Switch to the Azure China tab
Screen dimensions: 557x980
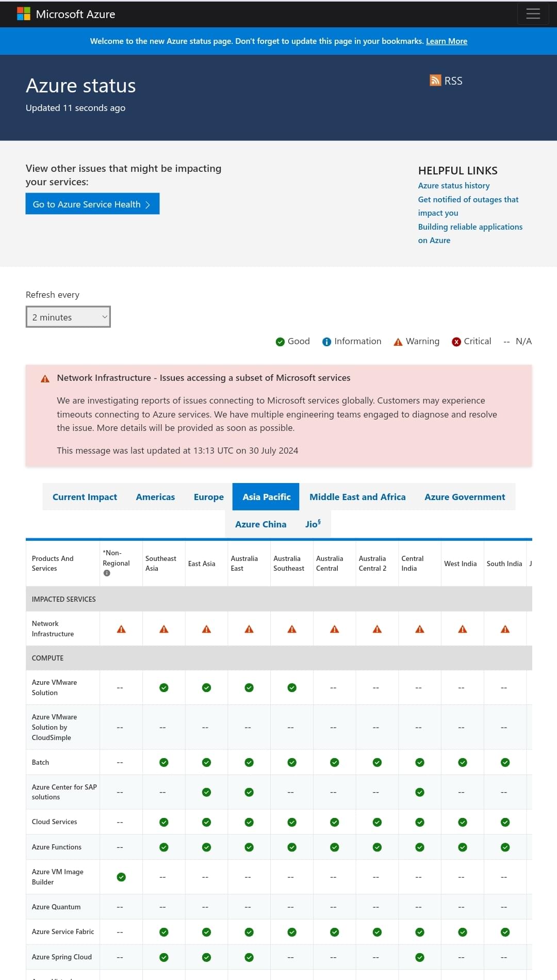260,524
